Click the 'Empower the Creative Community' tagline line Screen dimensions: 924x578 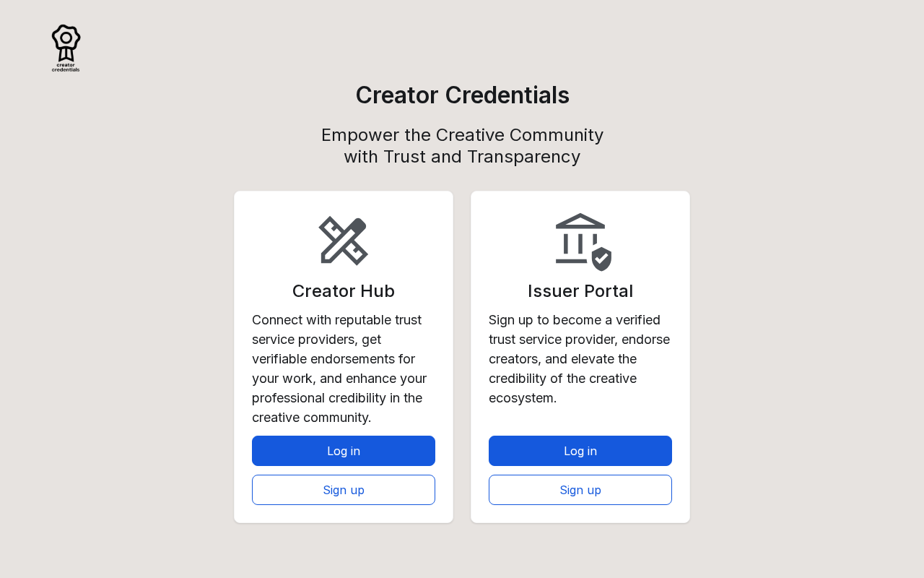[462, 135]
